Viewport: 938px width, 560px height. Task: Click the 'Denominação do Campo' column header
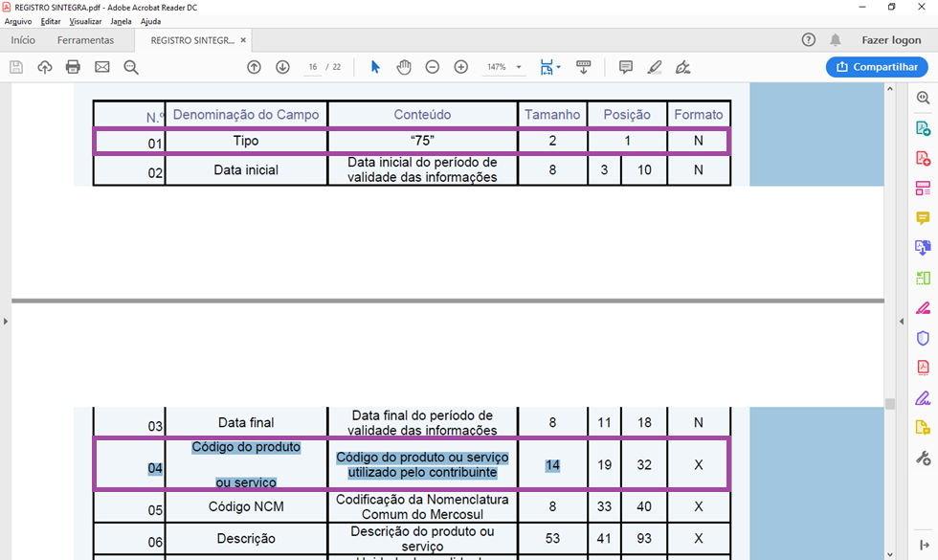click(246, 114)
